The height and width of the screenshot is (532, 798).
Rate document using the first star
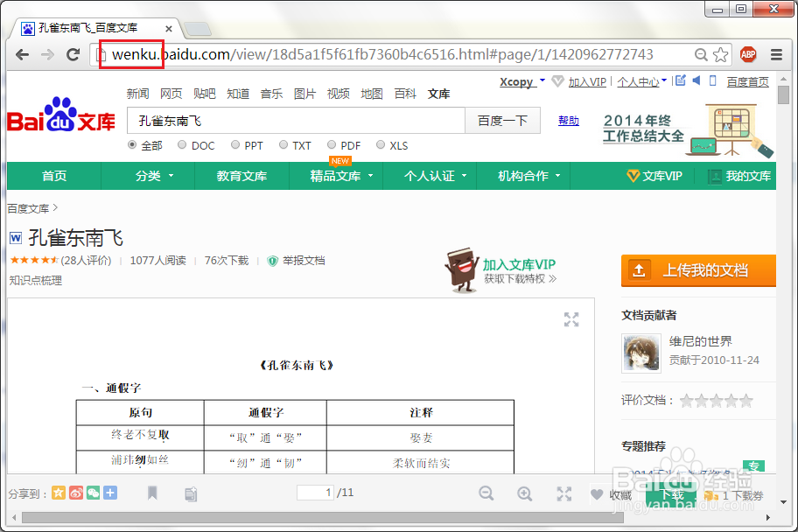[x=687, y=401]
